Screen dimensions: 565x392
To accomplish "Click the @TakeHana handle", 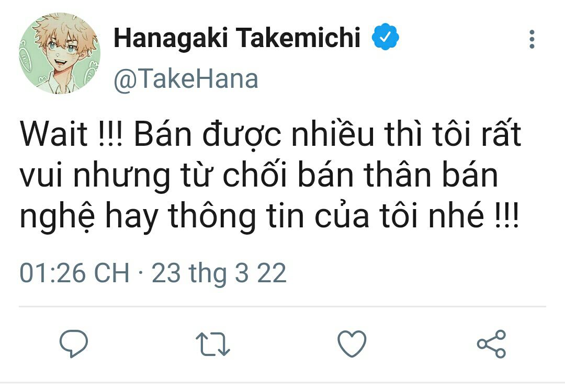I will tap(186, 79).
